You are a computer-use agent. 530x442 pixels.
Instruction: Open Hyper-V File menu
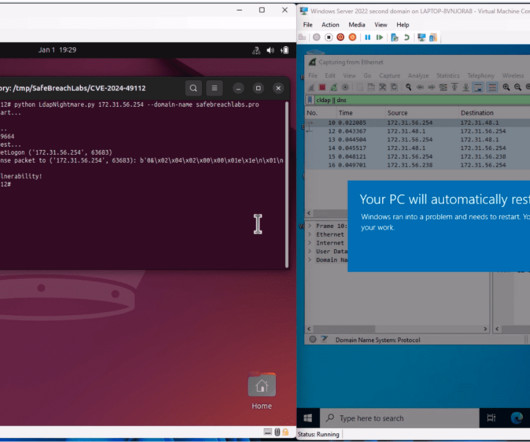pyautogui.click(x=308, y=25)
